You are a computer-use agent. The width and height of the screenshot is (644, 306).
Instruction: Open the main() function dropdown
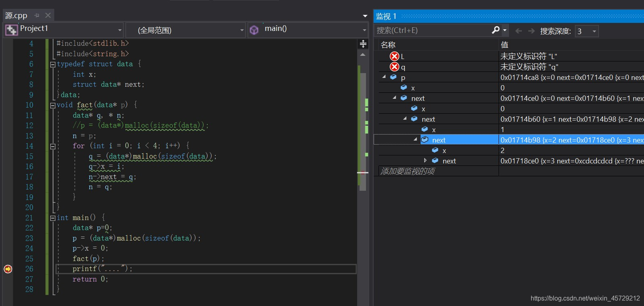click(364, 30)
